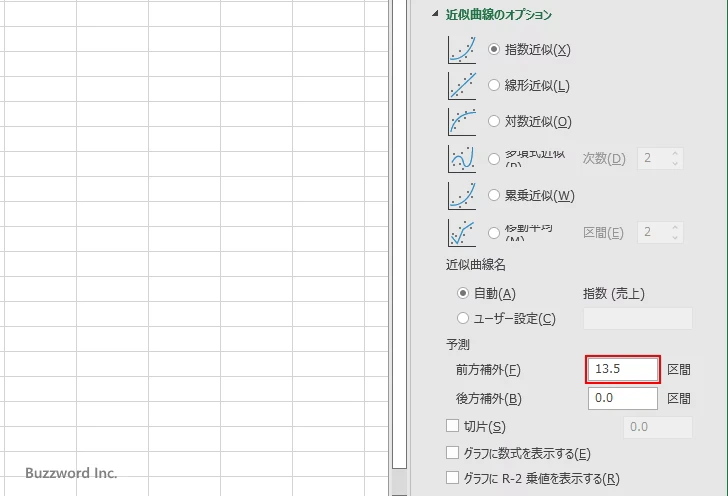Enable the 切片(S) checkbox
Screen dimensions: 728x496
click(x=452, y=426)
